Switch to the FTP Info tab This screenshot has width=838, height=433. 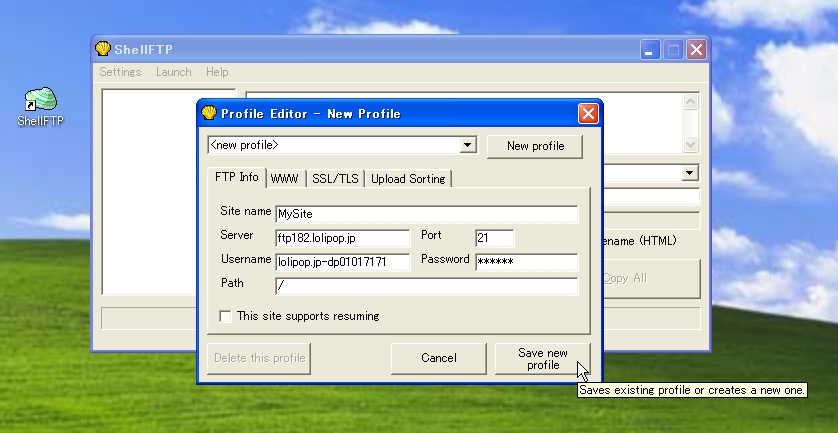pos(237,177)
